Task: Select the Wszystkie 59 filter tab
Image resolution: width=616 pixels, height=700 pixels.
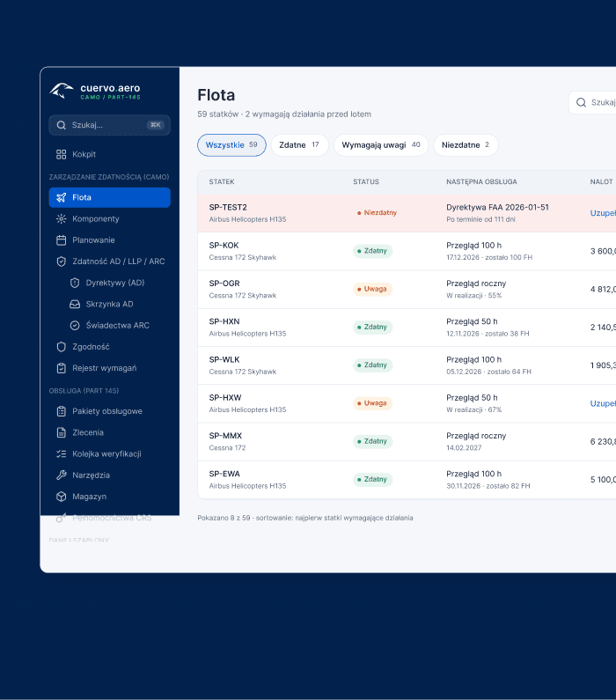Action: tap(231, 145)
